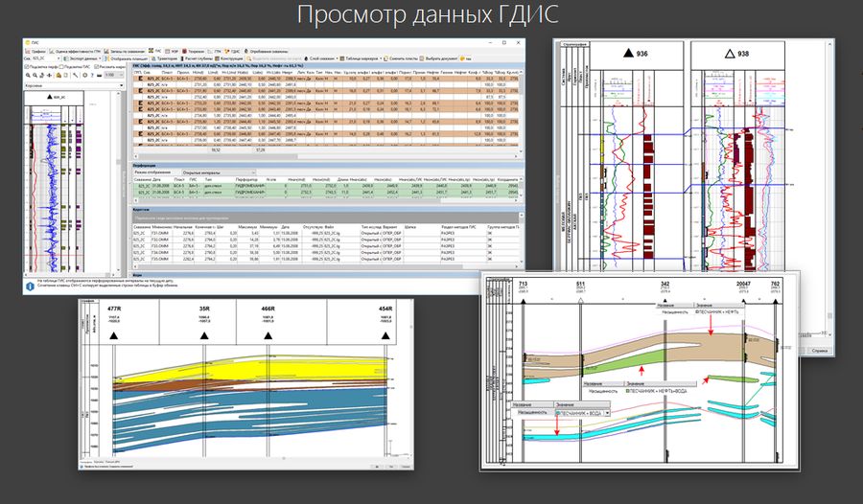Click the zoom in magnifier icon

coord(28,76)
